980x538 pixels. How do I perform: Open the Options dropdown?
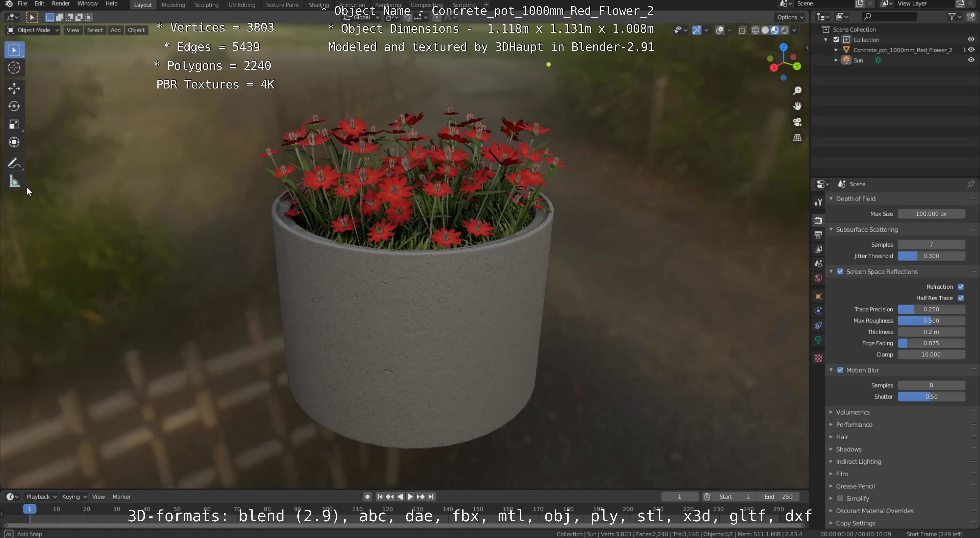pyautogui.click(x=790, y=17)
